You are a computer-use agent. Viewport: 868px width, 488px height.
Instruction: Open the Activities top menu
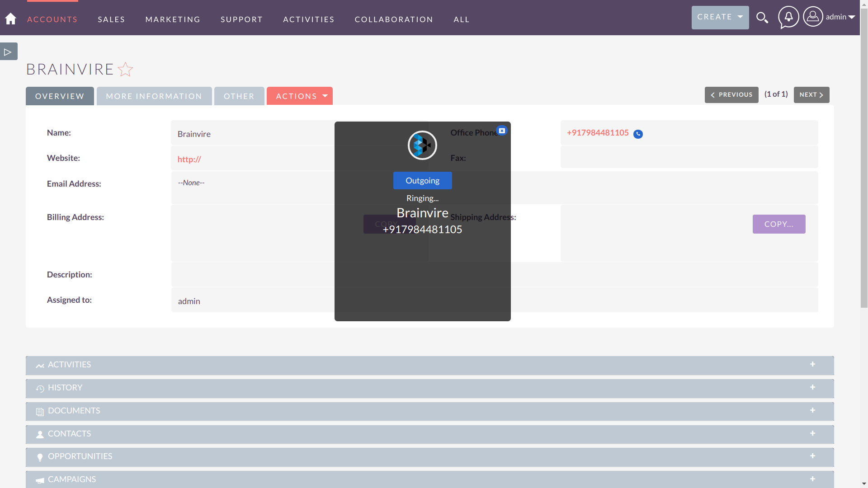point(309,19)
